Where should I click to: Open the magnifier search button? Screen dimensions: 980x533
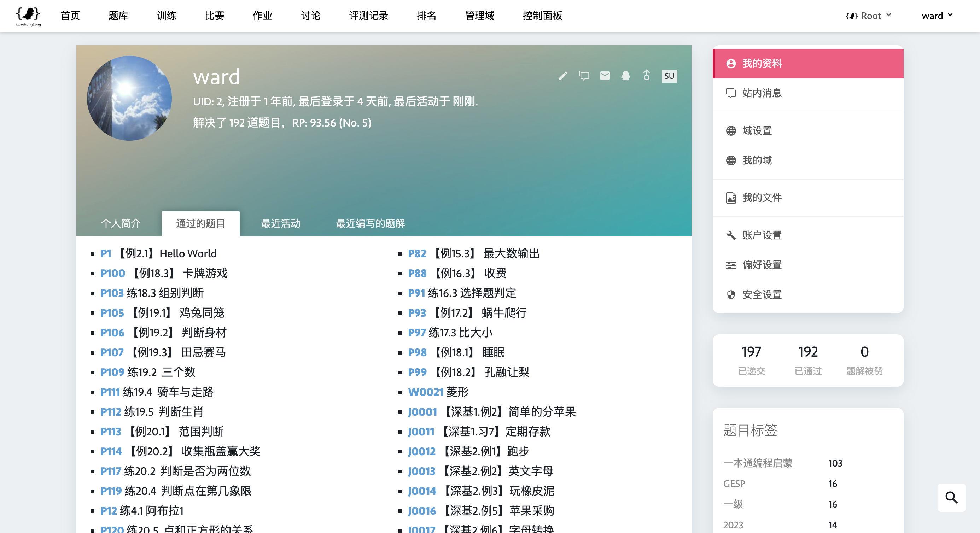pos(951,497)
